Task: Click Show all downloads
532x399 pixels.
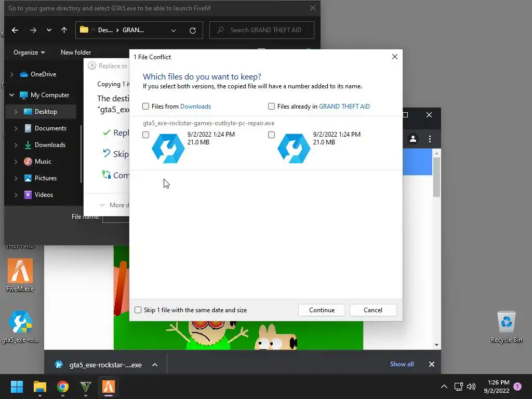Action: (x=402, y=364)
